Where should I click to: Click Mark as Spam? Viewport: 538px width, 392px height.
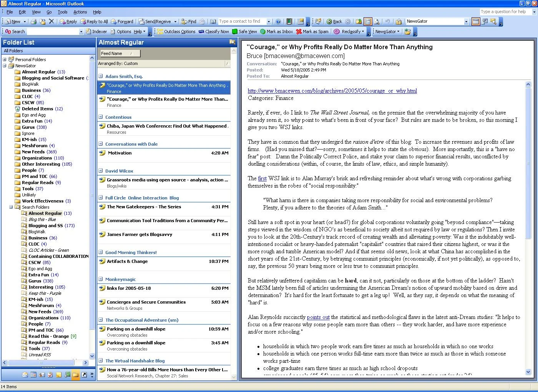tap(312, 32)
